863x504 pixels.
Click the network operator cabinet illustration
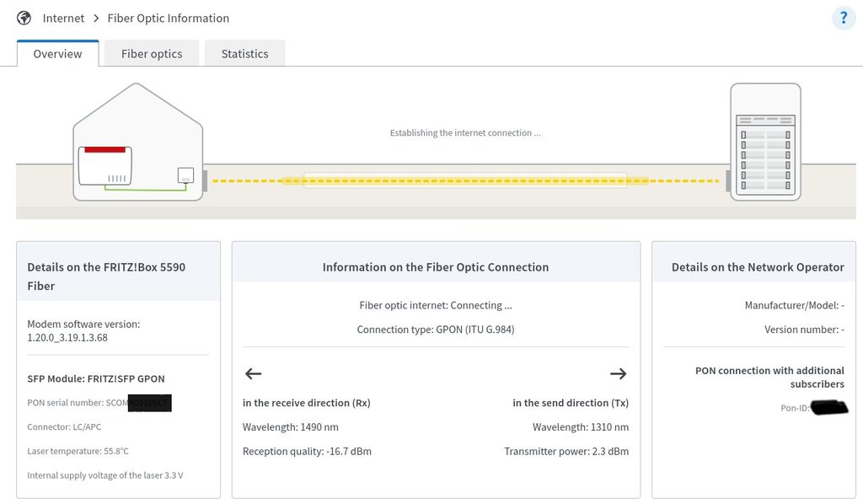coord(765,141)
